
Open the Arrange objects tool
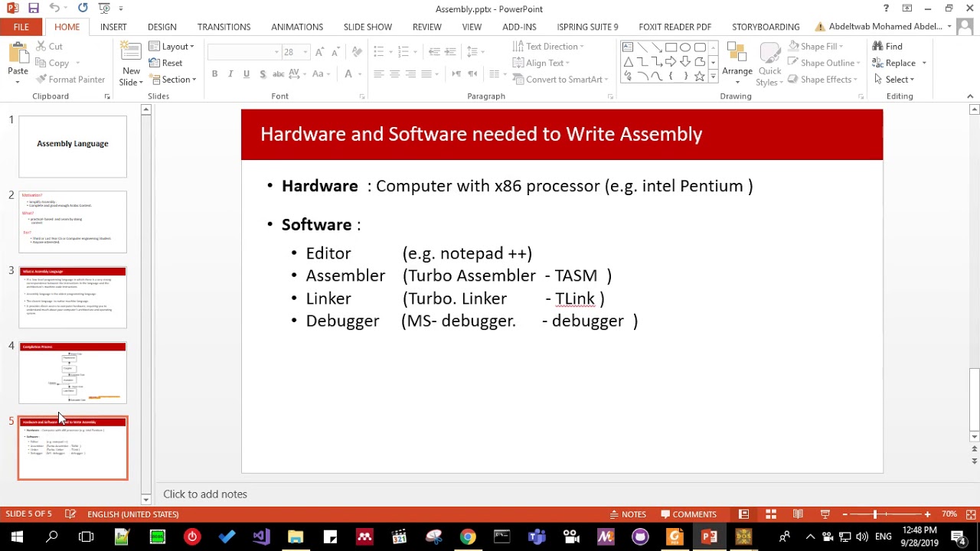click(x=737, y=61)
